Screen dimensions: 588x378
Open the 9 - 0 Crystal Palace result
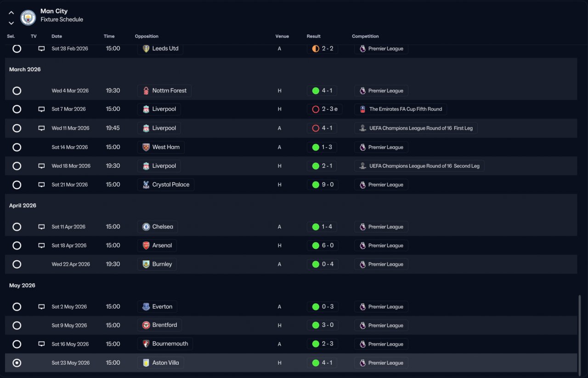[322, 185]
